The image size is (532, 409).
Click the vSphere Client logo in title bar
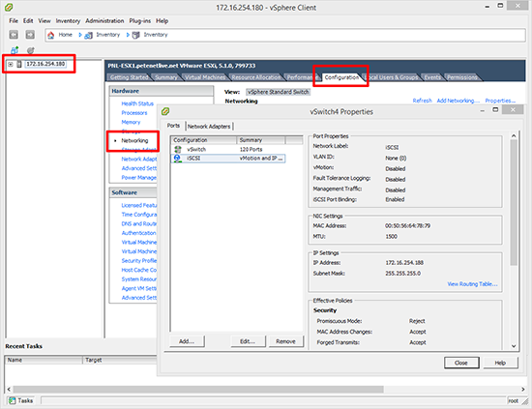point(9,7)
